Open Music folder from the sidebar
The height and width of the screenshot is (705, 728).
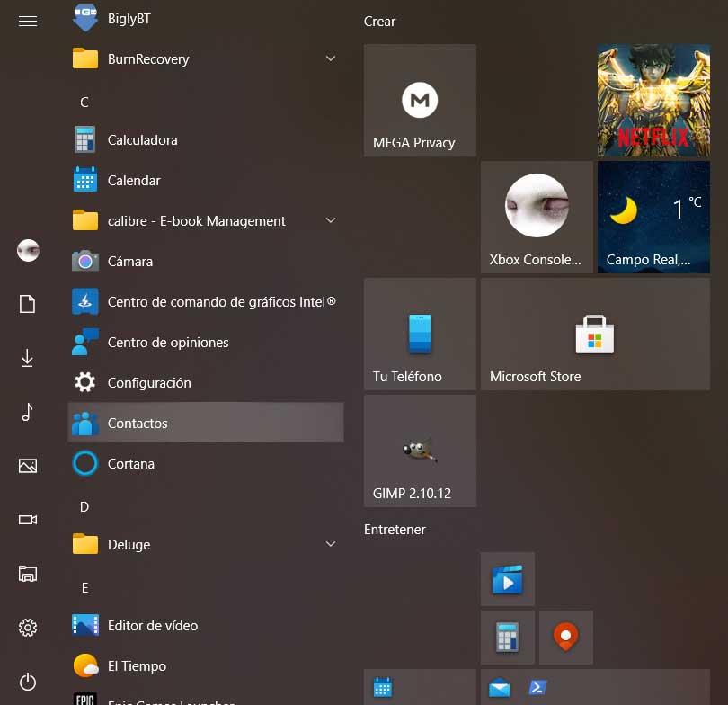point(28,412)
